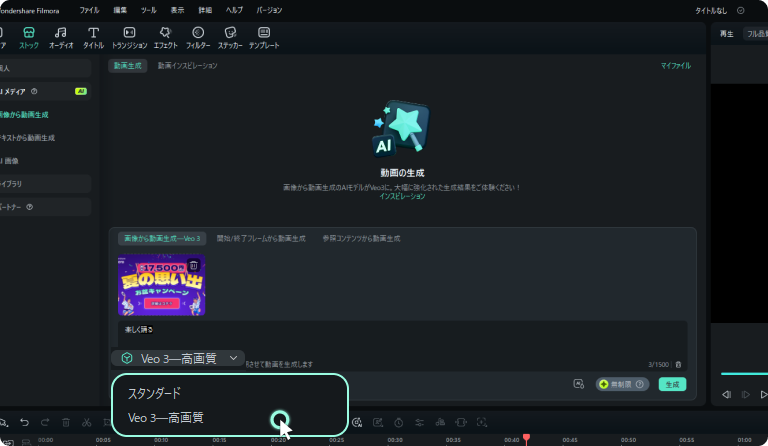Click the help icon beside パートナー

point(29,207)
